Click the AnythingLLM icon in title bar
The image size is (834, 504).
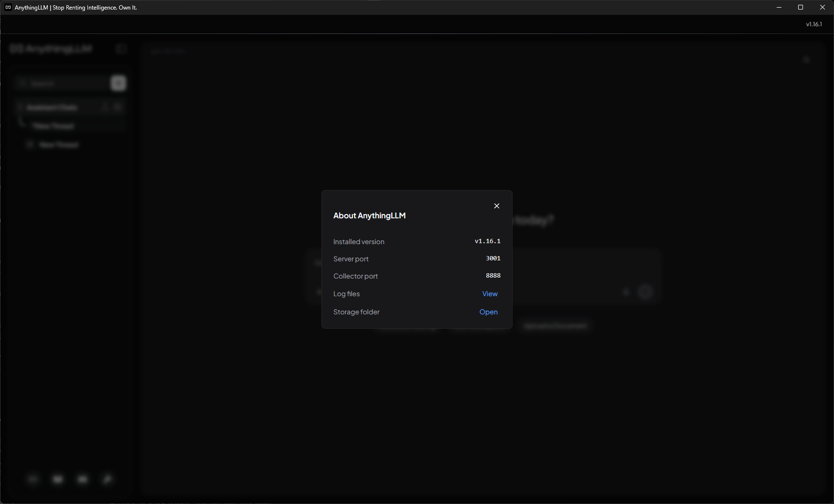[8, 7]
